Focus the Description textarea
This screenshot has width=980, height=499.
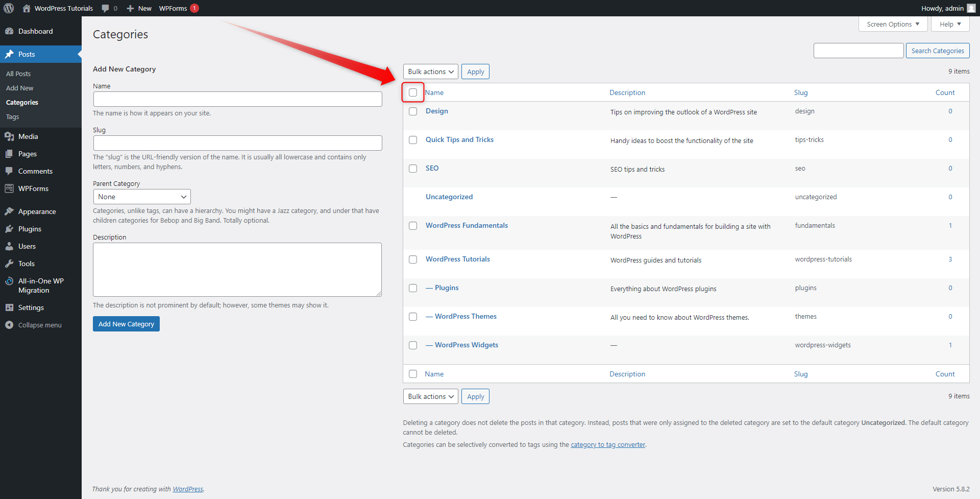(x=237, y=270)
